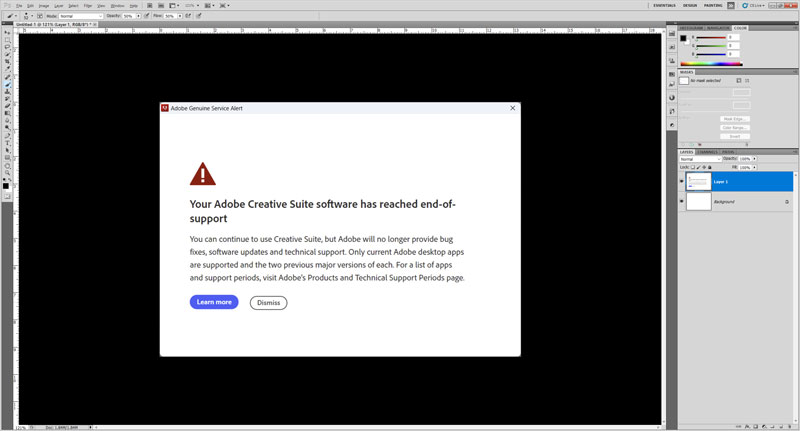
Task: Select the Gradient tool
Action: [7, 113]
